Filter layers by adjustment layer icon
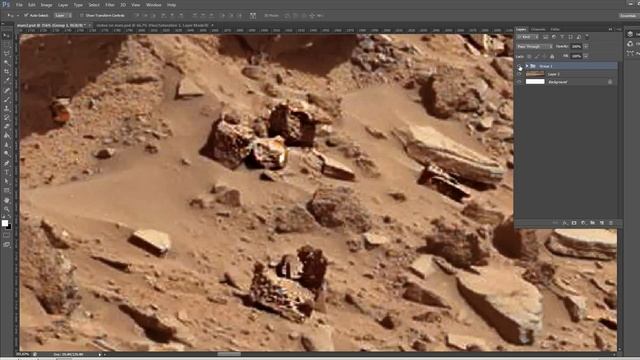 click(554, 37)
